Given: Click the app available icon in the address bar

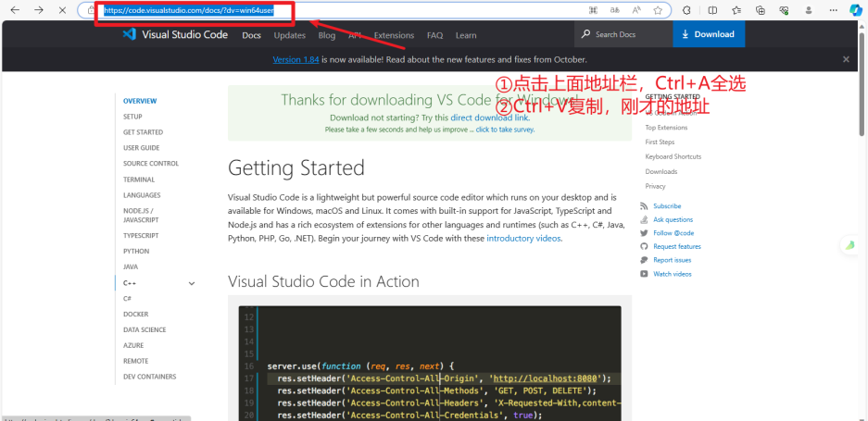Looking at the screenshot, I should click(x=593, y=10).
